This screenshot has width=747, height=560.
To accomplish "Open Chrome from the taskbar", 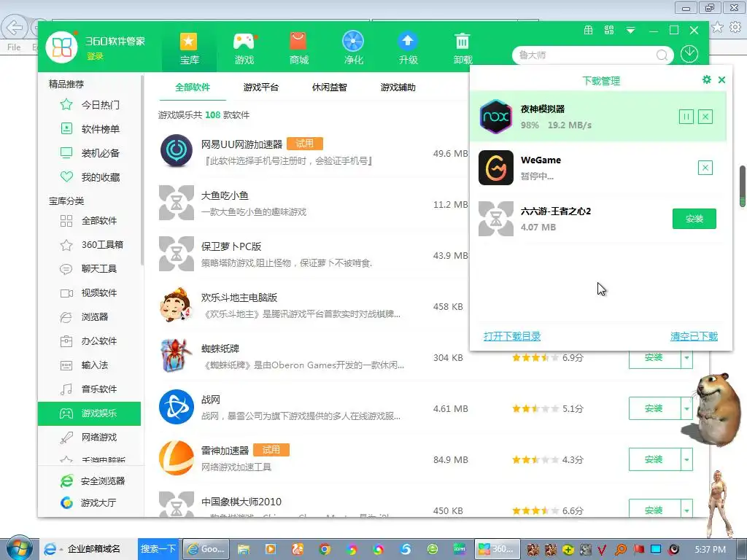I will pos(325,549).
